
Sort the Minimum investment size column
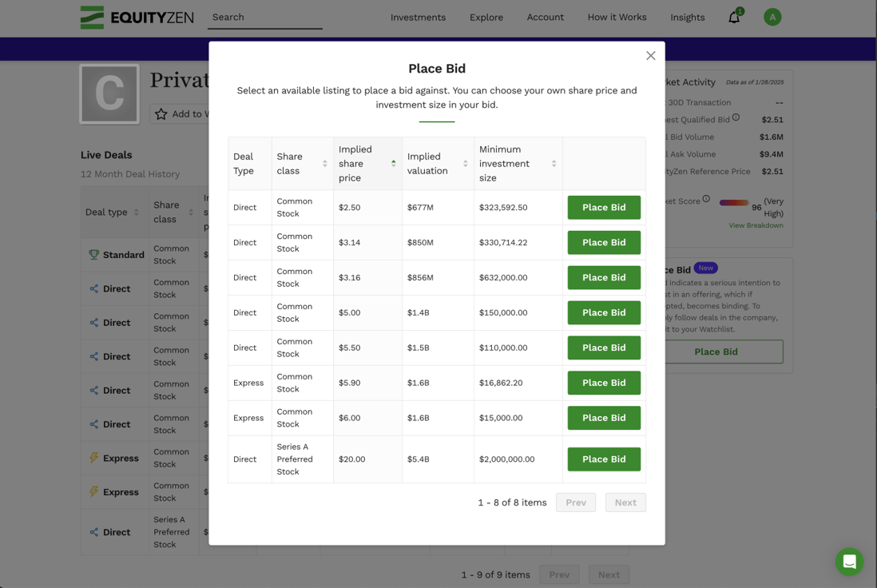pyautogui.click(x=554, y=163)
